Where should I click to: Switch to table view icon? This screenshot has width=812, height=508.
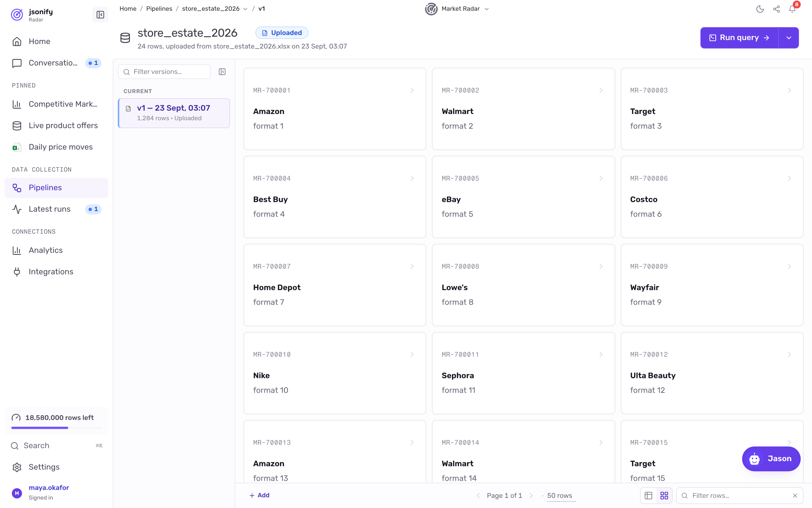pos(648,496)
